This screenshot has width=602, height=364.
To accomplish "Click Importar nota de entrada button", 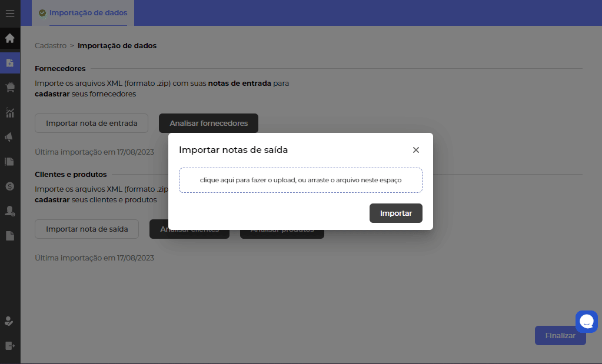I will click(x=91, y=123).
